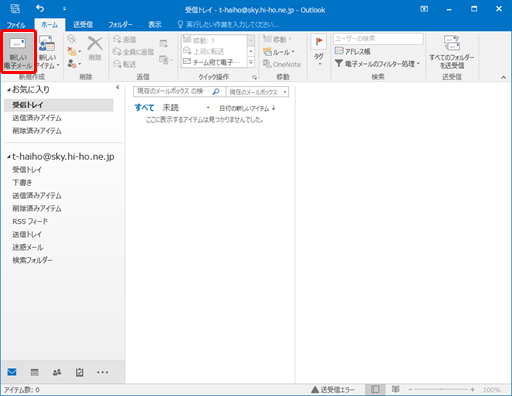Select the 上司に転送 quick step
512x396 pixels.
coord(214,51)
